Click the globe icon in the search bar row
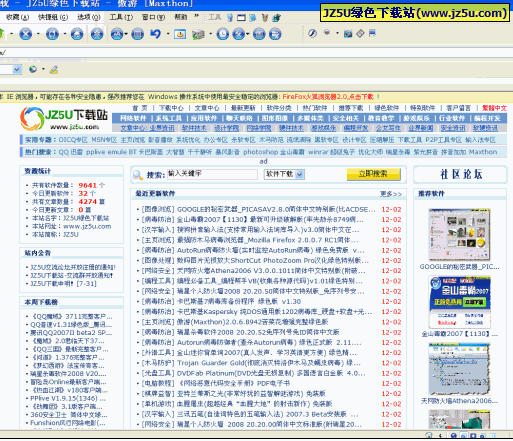This screenshot has height=441, width=513. 33,69
